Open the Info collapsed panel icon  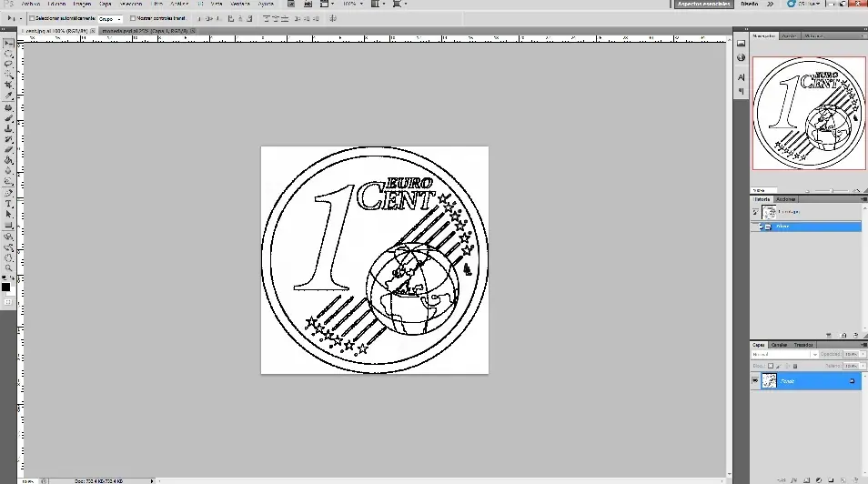point(741,57)
